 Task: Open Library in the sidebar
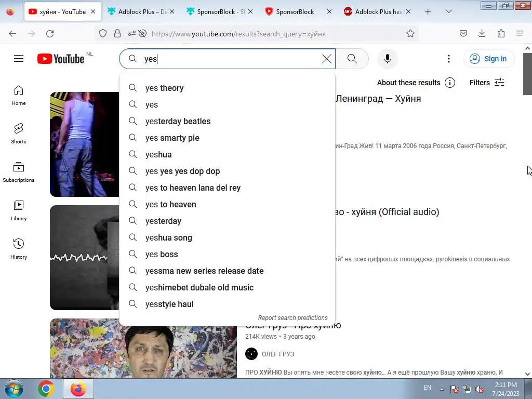coord(19,211)
